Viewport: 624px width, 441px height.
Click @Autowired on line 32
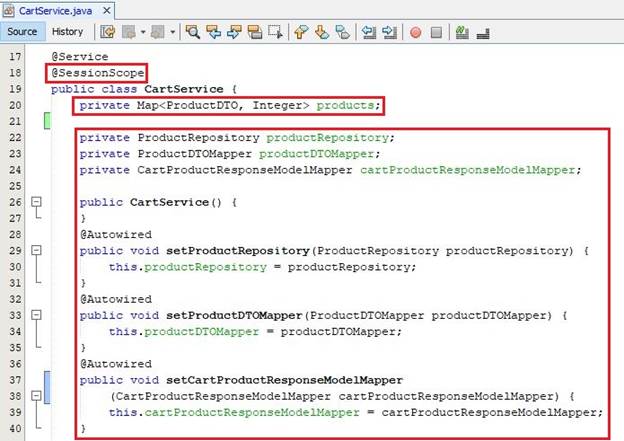tap(116, 299)
